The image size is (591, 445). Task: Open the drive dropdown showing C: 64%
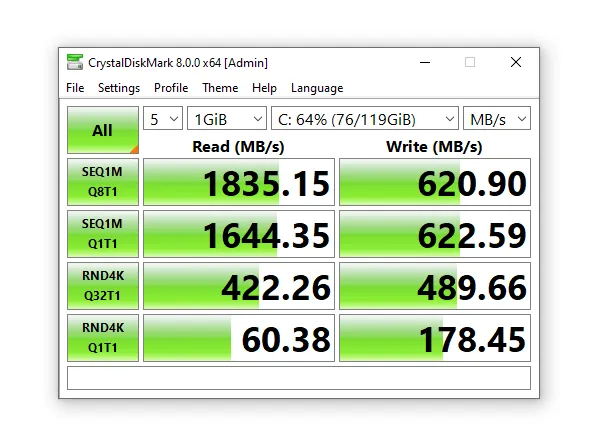tap(365, 119)
